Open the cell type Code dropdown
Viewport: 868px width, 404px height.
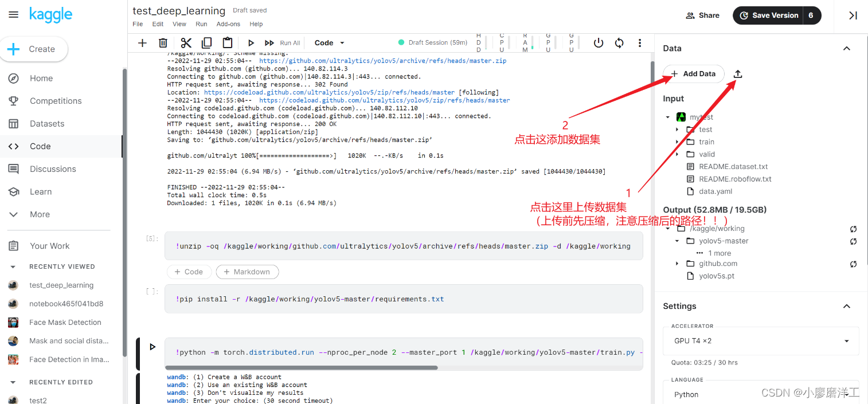pos(330,43)
